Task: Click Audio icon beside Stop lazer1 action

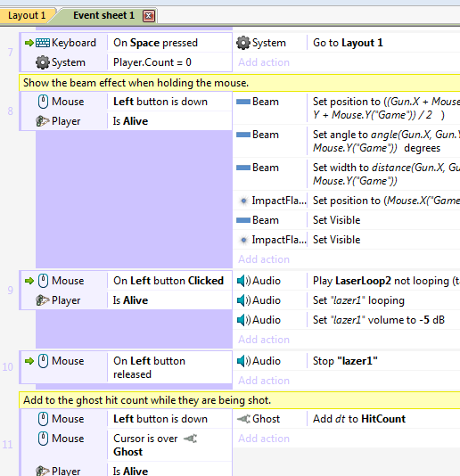Action: pyautogui.click(x=243, y=361)
